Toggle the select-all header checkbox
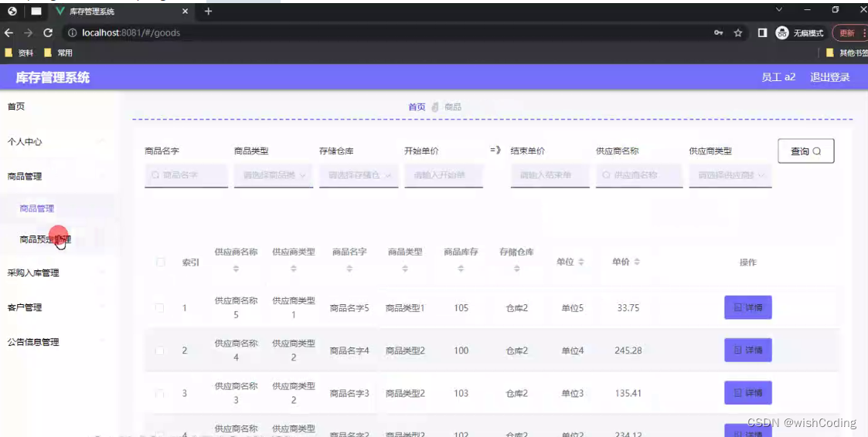Screen dimensions: 868x437 coord(161,263)
